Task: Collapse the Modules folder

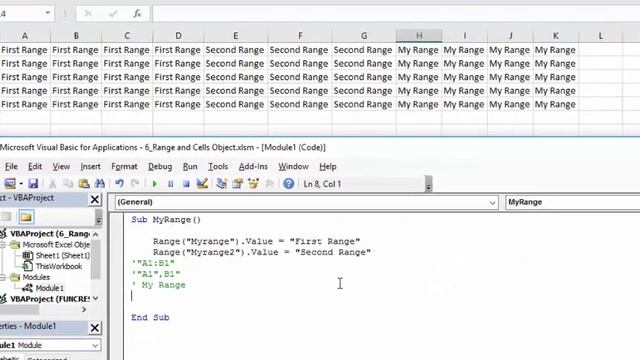Action: click(2, 277)
